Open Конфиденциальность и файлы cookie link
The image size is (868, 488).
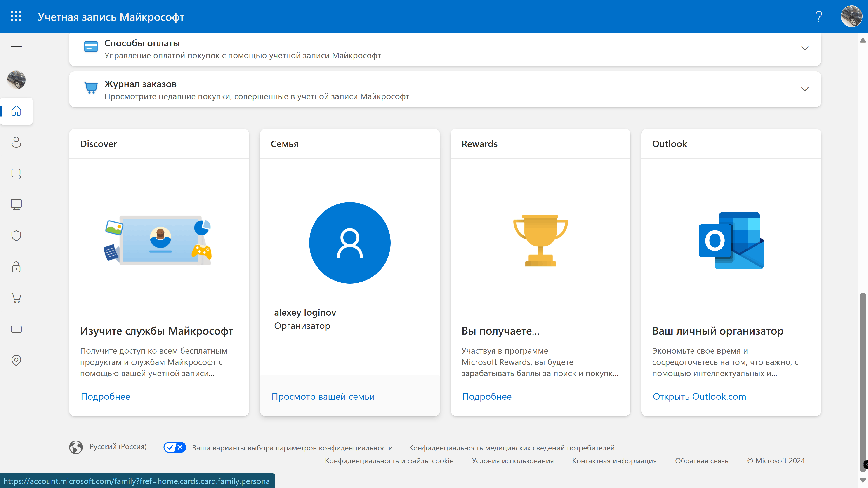click(389, 461)
